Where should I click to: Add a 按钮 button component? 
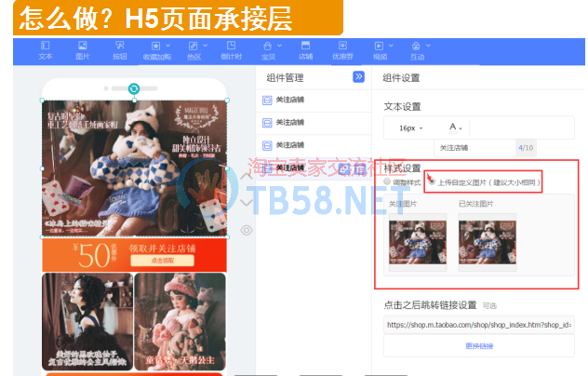point(119,50)
